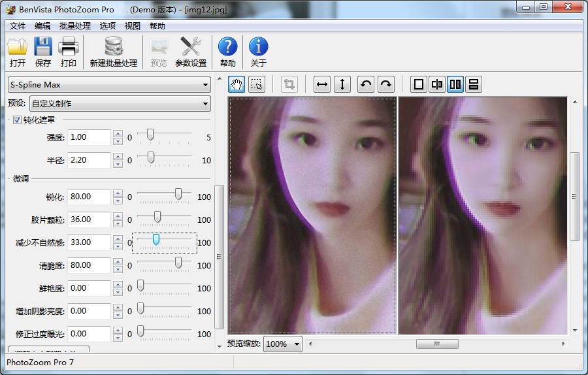This screenshot has width=588, height=375.
Task: Click the 打印 (Print) printer icon
Action: (x=69, y=52)
